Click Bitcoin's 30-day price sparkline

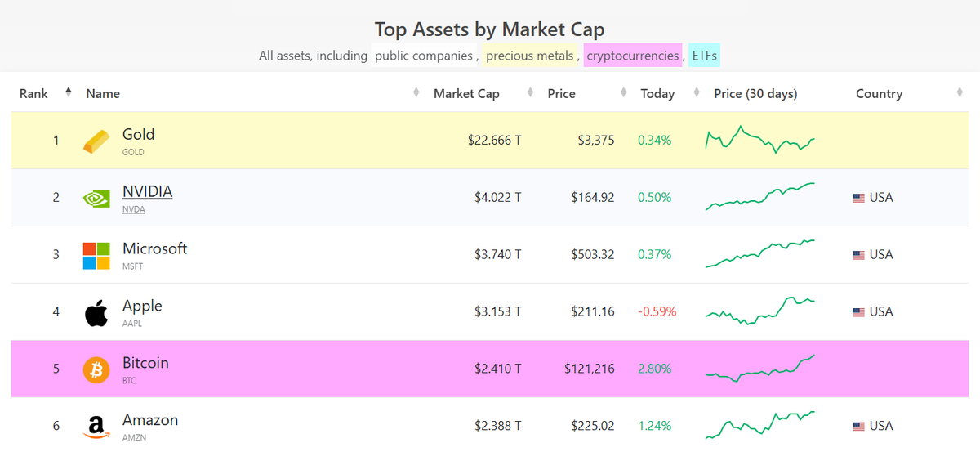(x=759, y=369)
